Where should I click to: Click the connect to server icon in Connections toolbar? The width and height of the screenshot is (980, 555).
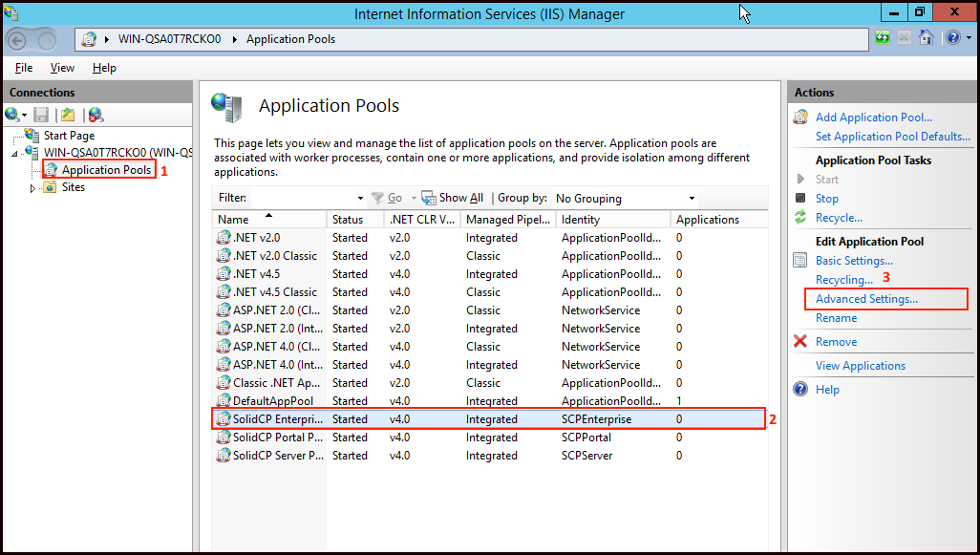[x=13, y=115]
